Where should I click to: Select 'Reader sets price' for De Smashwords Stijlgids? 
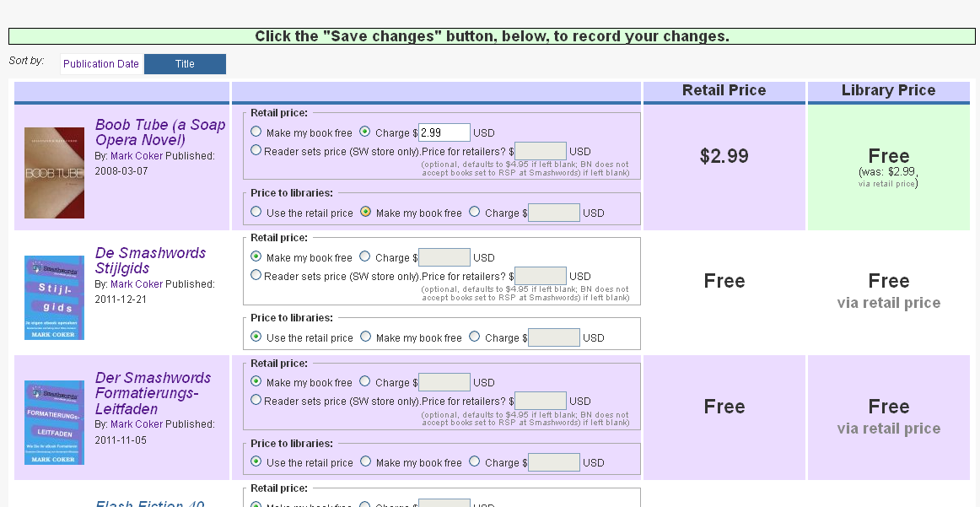[256, 274]
